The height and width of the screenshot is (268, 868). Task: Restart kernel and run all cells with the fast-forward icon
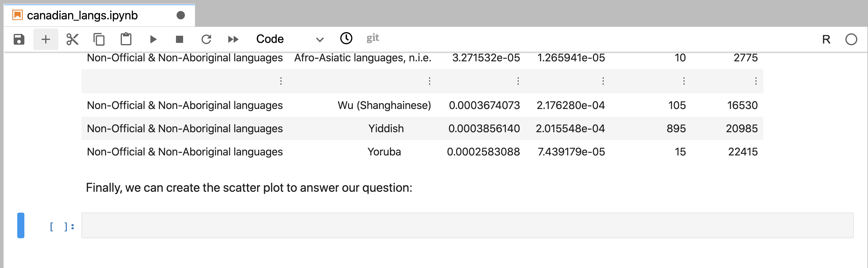(x=233, y=40)
